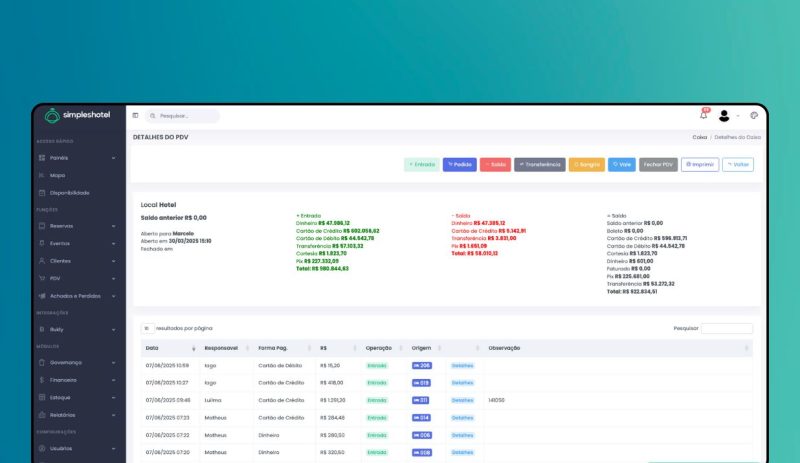Open the Buildy integration item
Image resolution: width=800 pixels, height=463 pixels.
[58, 329]
